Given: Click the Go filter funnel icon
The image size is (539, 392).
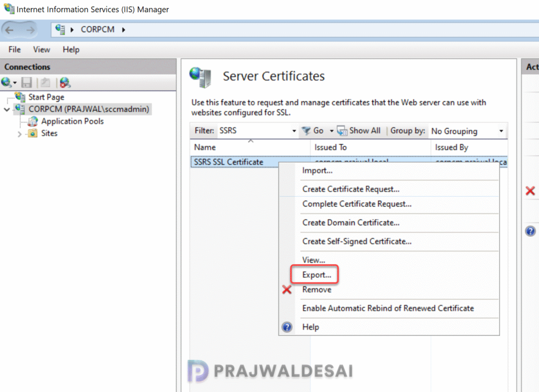Looking at the screenshot, I should (306, 130).
